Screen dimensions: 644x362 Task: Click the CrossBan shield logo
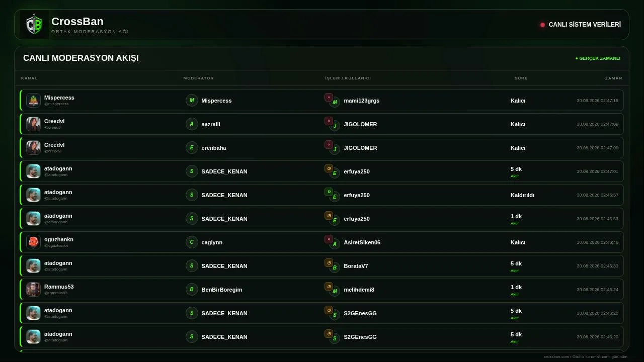pos(34,25)
